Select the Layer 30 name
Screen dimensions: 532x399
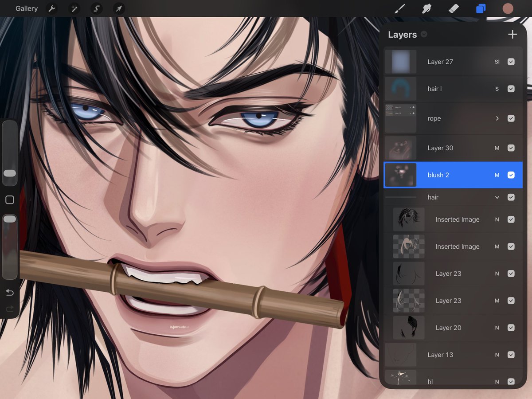(440, 148)
